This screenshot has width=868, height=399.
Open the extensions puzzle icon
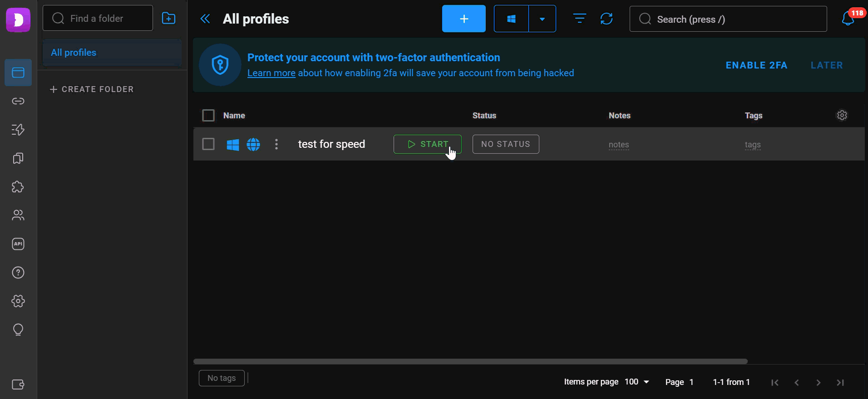(18, 187)
